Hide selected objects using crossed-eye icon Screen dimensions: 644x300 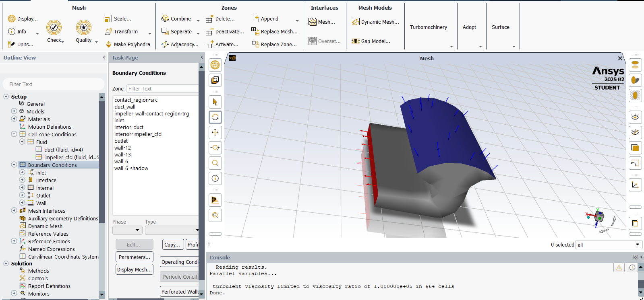click(x=635, y=132)
